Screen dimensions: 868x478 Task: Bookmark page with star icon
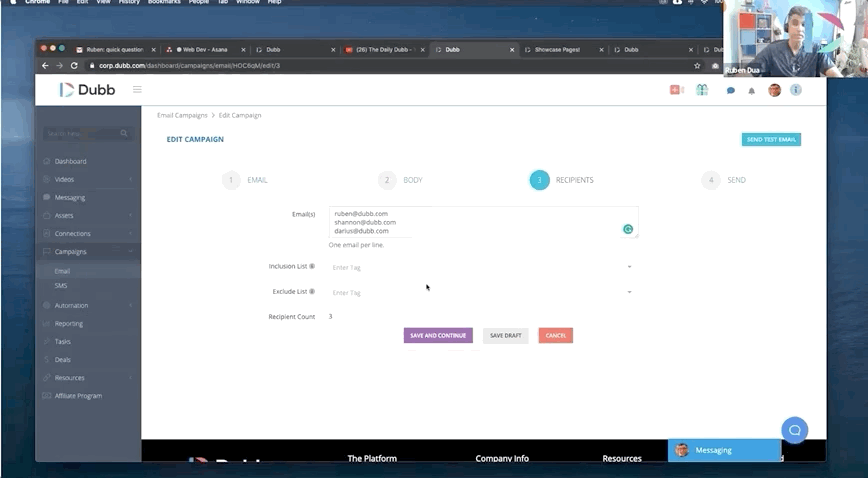[x=697, y=65]
